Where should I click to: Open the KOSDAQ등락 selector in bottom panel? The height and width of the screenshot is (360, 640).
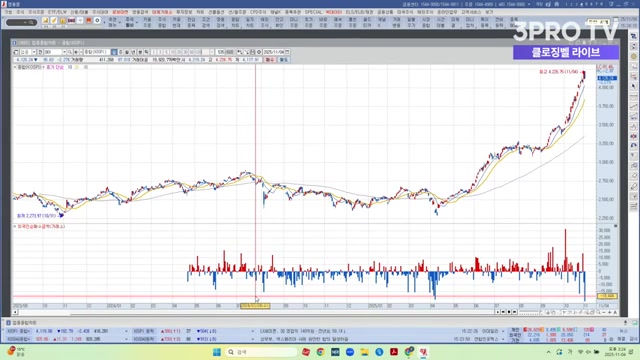tap(145, 339)
